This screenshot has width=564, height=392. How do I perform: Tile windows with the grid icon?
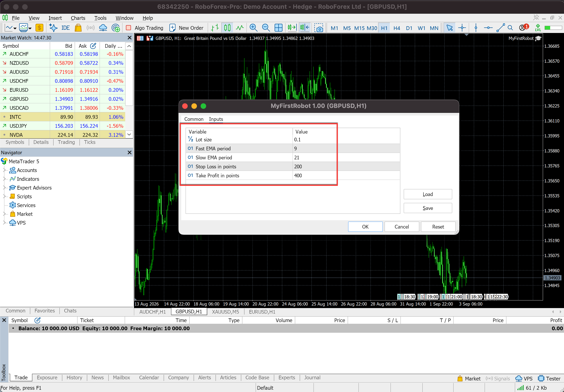[x=279, y=28]
